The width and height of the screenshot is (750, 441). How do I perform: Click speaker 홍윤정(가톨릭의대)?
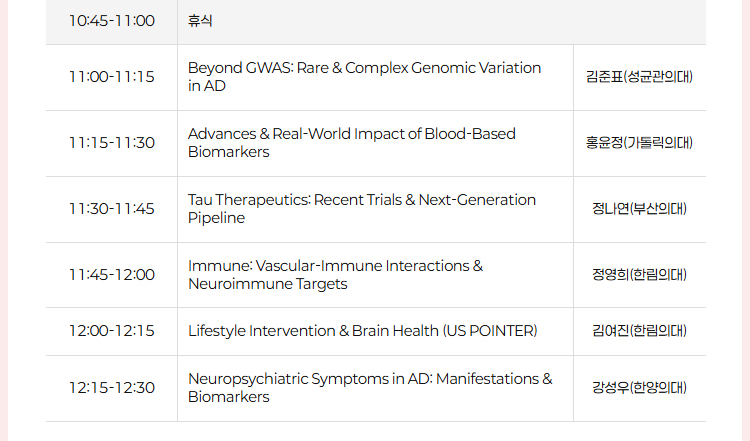[640, 143]
